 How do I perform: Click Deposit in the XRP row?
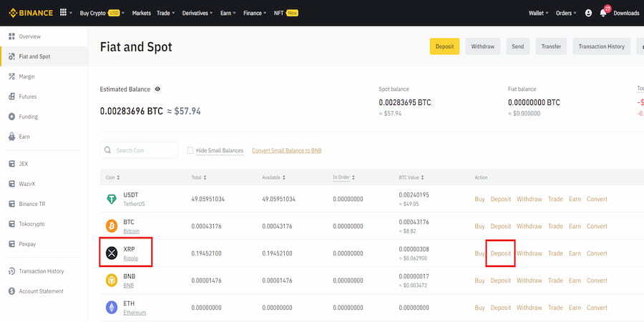(501, 253)
